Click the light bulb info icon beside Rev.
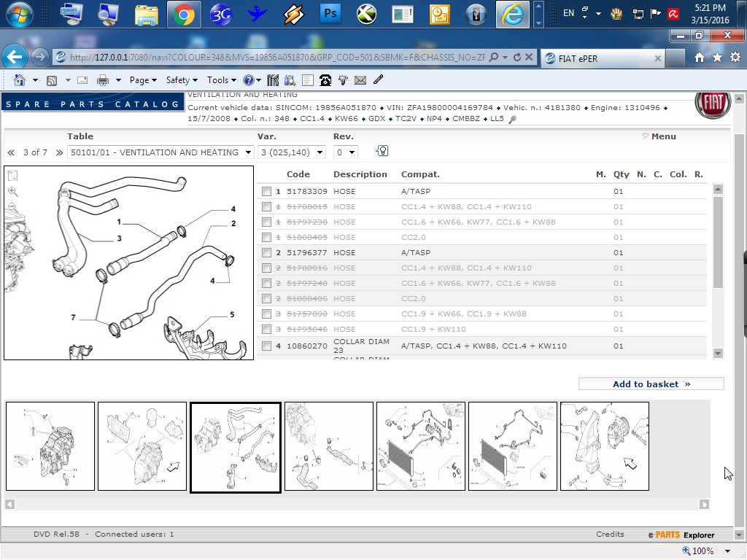This screenshot has width=747, height=560. 382,151
